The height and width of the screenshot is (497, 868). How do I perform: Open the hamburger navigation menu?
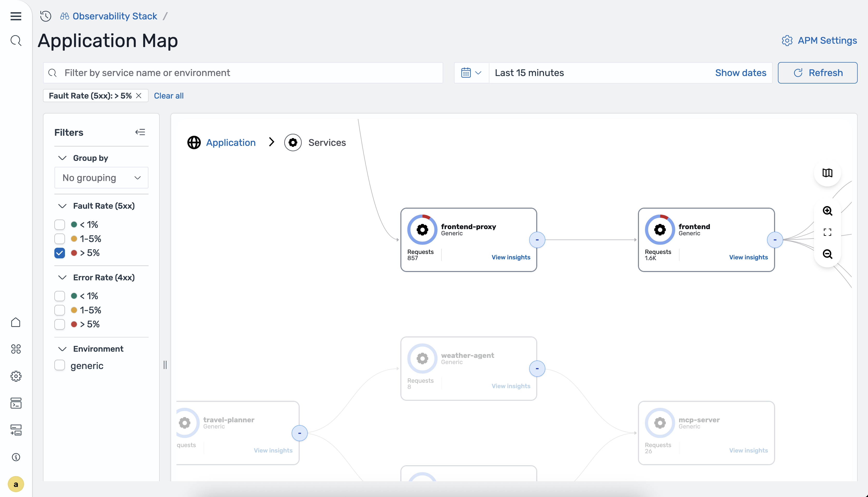pyautogui.click(x=16, y=16)
